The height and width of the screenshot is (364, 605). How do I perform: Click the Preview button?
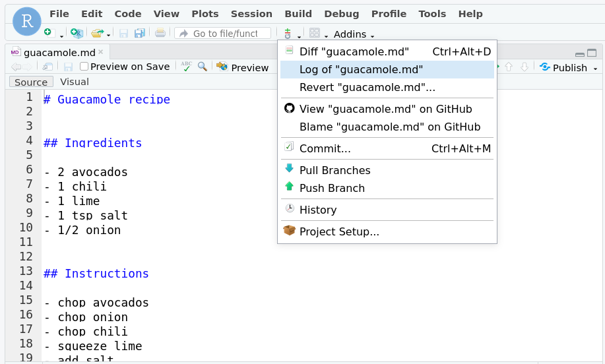point(242,67)
